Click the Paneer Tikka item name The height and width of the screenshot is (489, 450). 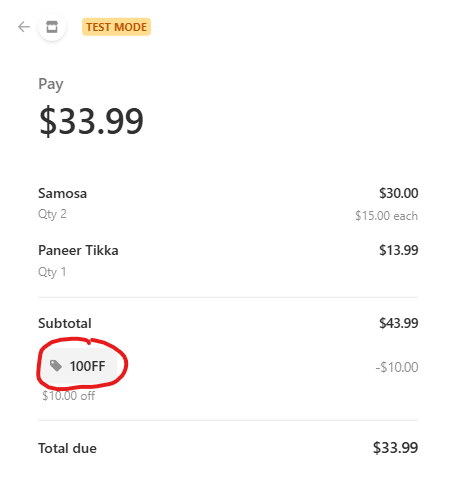pyautogui.click(x=78, y=250)
